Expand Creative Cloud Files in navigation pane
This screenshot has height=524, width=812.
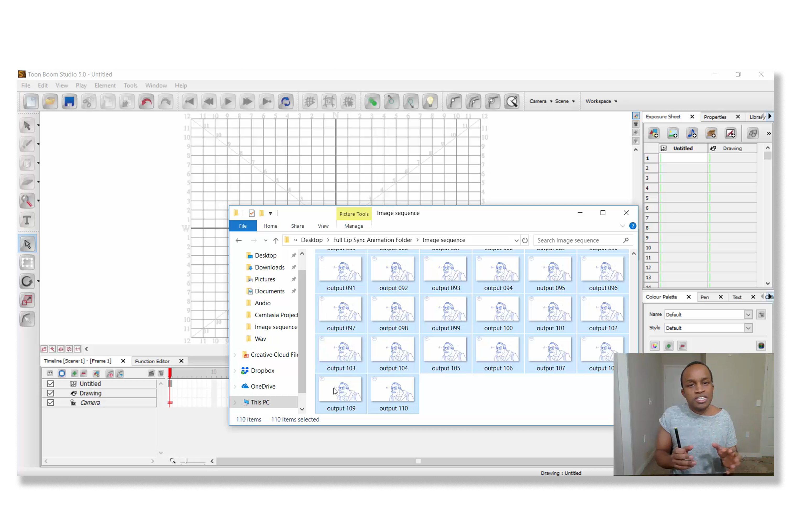pos(235,355)
